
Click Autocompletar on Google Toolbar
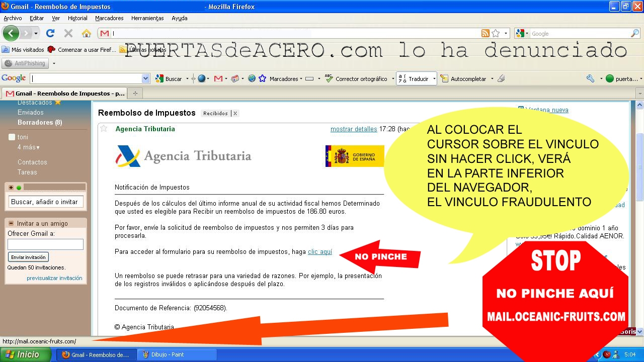click(x=464, y=78)
